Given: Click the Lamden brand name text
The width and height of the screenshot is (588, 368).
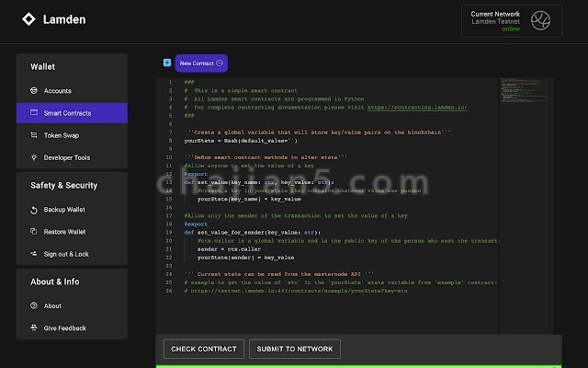Looking at the screenshot, I should click(x=64, y=19).
